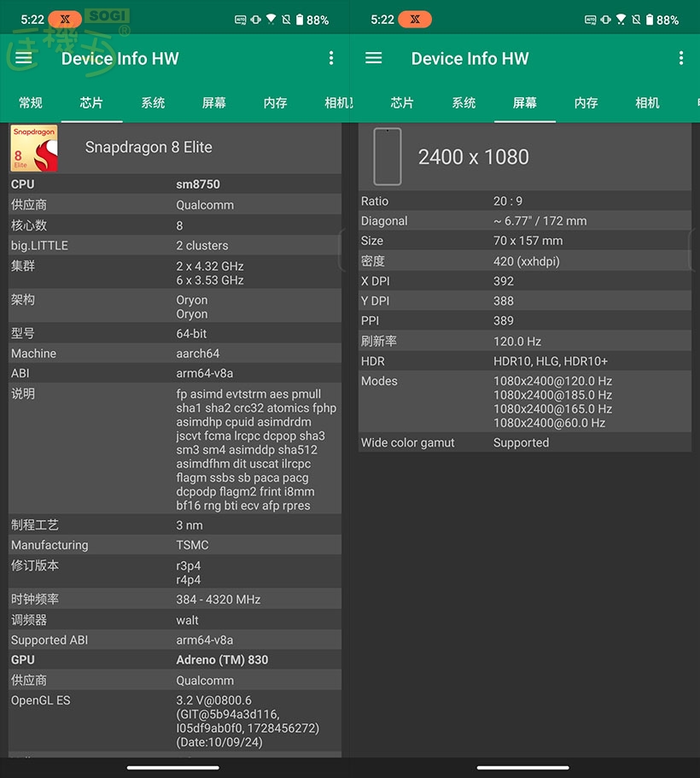Tap the 2400 x 1080 resolution header
This screenshot has height=778, width=700.
coord(473,157)
